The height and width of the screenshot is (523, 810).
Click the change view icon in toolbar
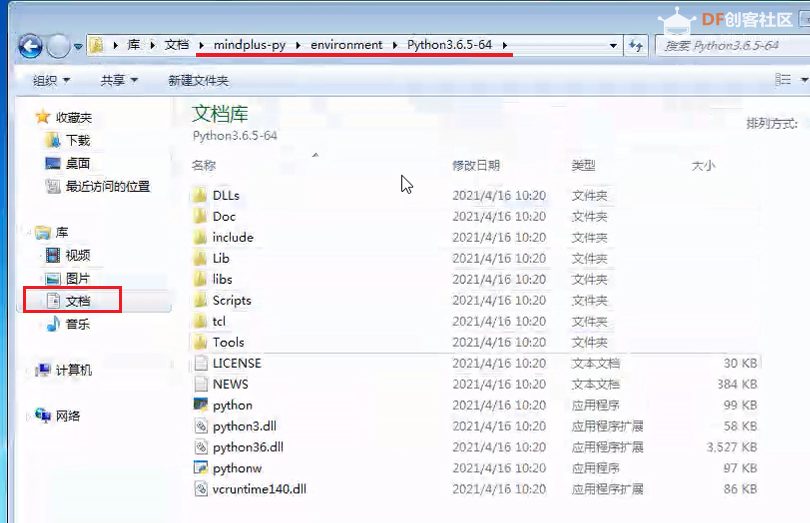coord(783,80)
